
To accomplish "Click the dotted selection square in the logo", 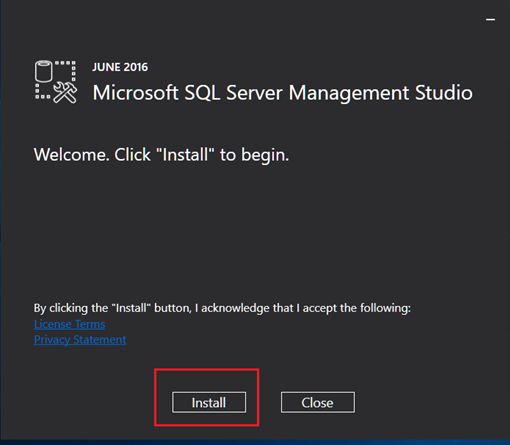I will (x=56, y=80).
